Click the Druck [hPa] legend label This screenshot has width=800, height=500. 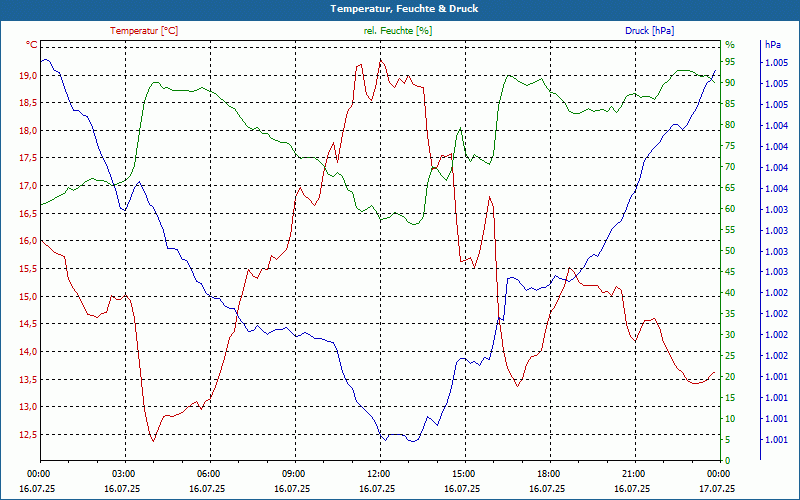pyautogui.click(x=649, y=31)
